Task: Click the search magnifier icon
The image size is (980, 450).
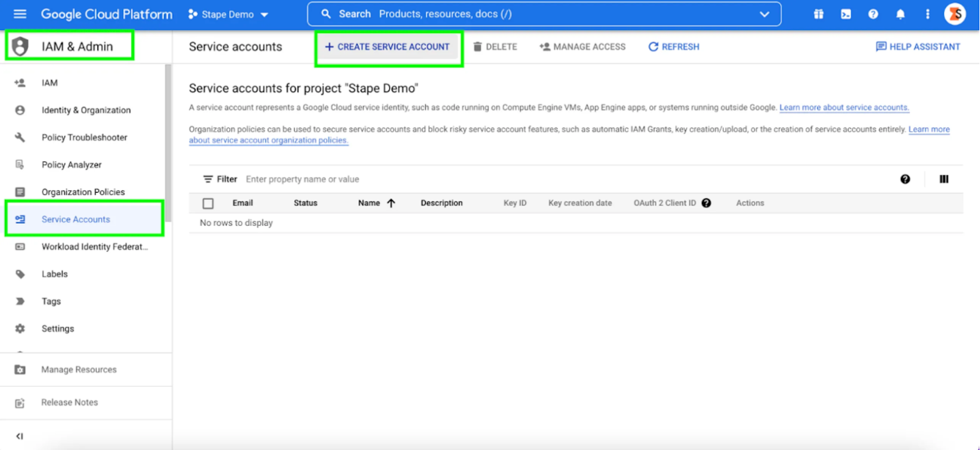Action: [326, 13]
